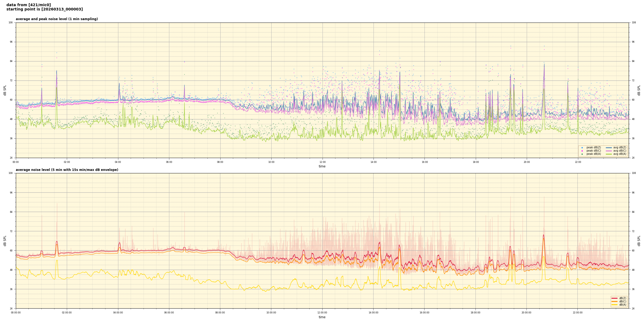Select the avg dB(Z) legend line
The width and height of the screenshot is (644, 322).
pyautogui.click(x=609, y=148)
